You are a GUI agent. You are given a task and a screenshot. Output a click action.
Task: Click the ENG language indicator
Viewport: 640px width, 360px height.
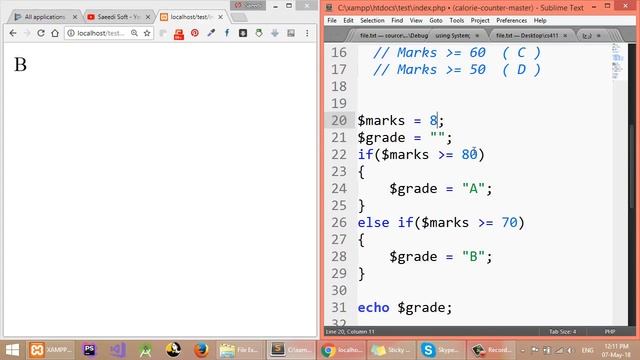(587, 350)
